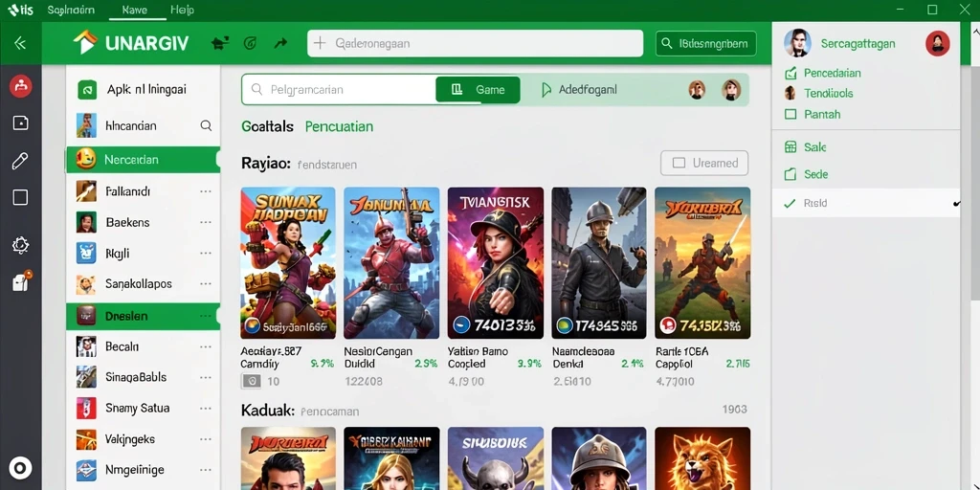Click the back double-chevron icon

pyautogui.click(x=20, y=43)
